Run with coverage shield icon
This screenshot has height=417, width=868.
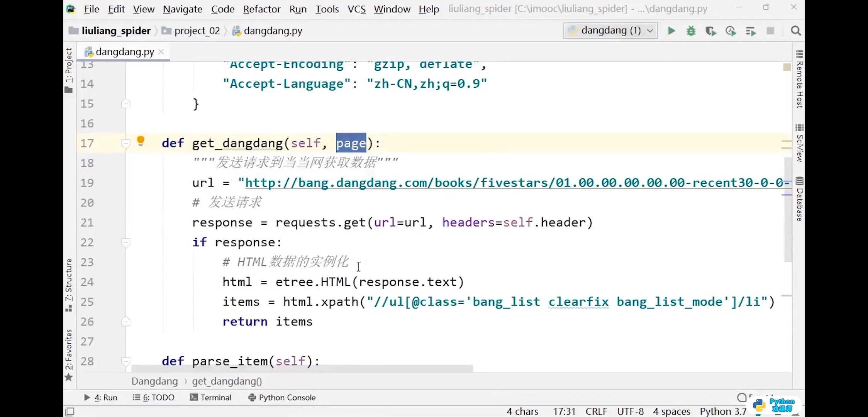(711, 31)
